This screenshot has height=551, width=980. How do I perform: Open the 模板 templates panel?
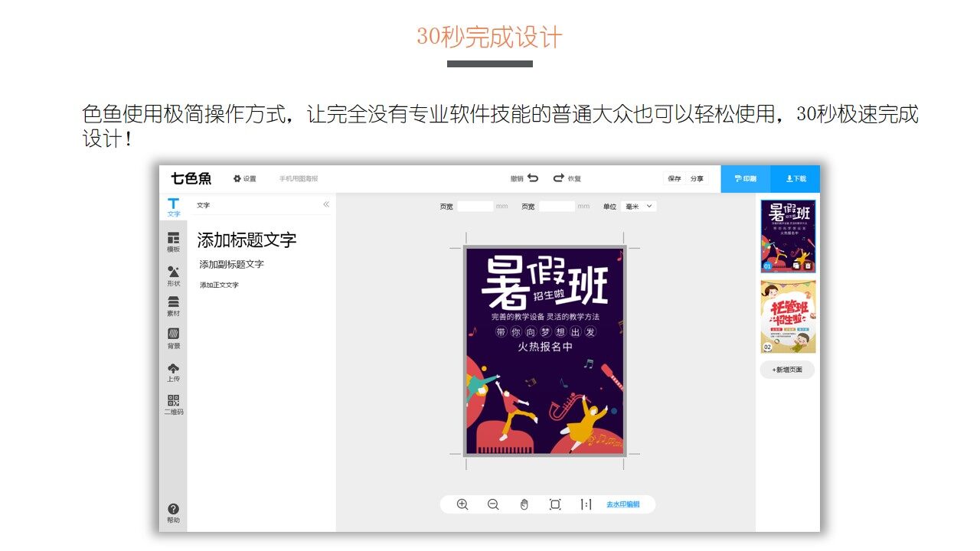[x=174, y=242]
